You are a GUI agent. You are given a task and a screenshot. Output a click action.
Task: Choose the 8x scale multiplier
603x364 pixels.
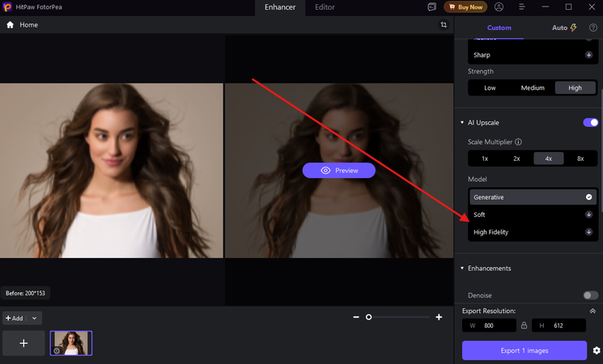(x=580, y=159)
